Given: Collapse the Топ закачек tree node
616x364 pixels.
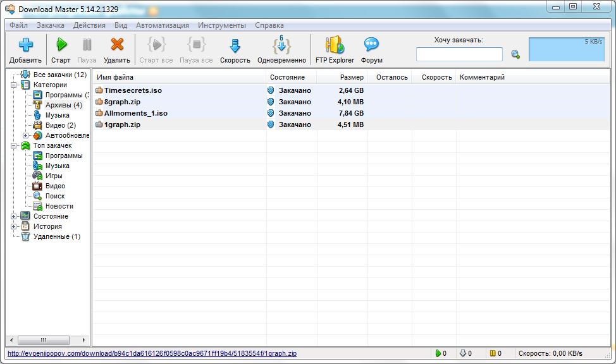Looking at the screenshot, I should [x=13, y=146].
